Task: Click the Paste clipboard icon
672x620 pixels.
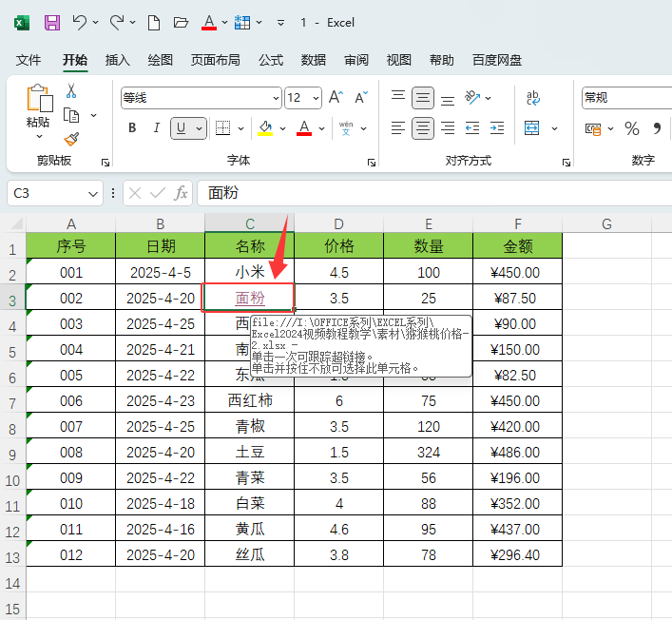Action: click(39, 98)
